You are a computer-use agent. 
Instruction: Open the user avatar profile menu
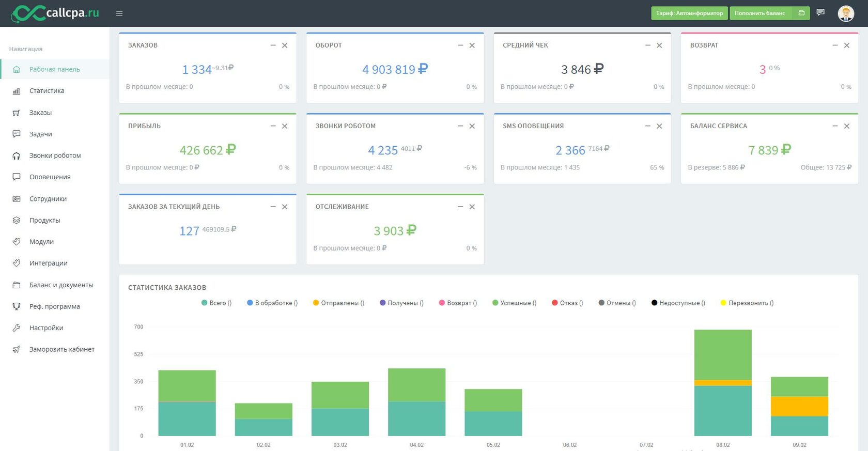click(846, 13)
